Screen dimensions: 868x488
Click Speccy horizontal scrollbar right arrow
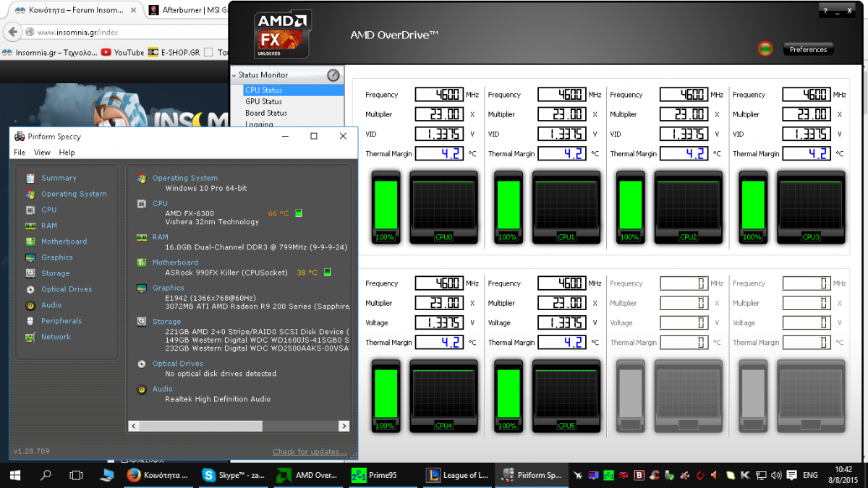click(344, 427)
